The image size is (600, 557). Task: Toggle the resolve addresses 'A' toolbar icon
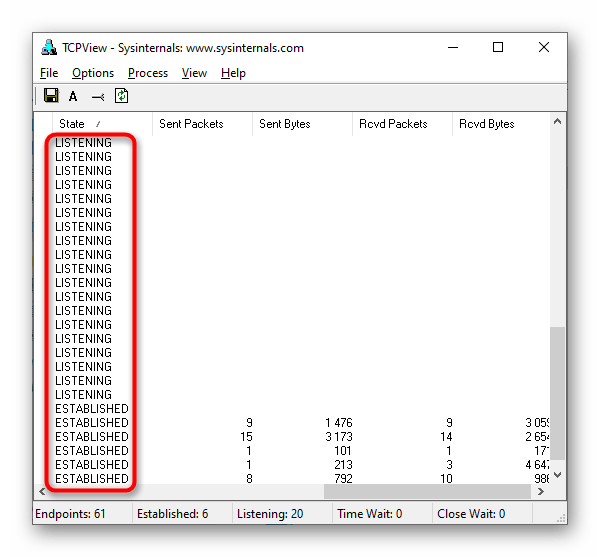73,96
